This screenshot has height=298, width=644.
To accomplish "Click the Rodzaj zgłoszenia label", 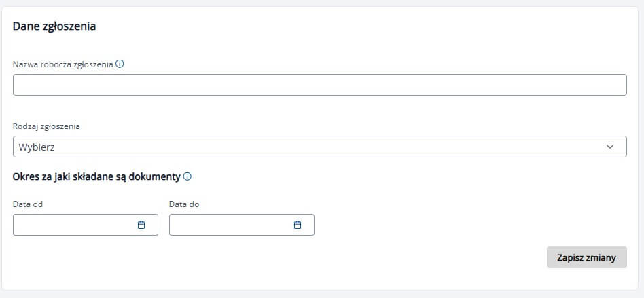I will [x=46, y=126].
